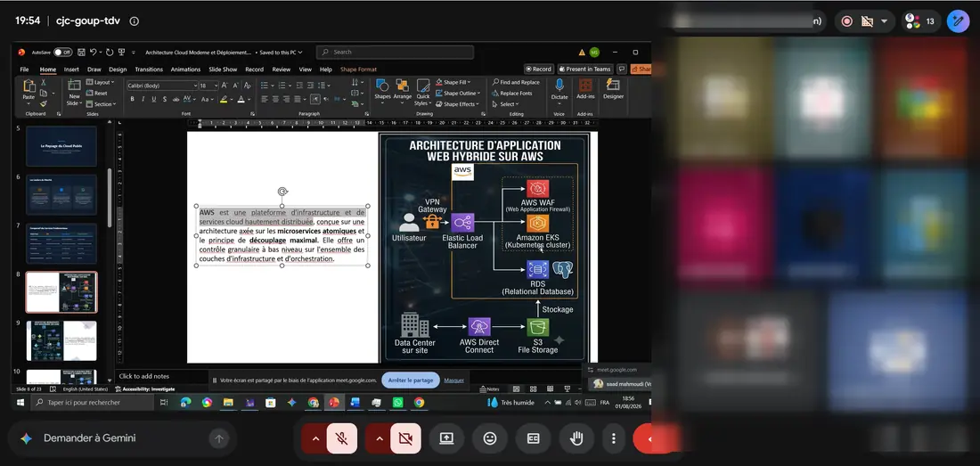The height and width of the screenshot is (466, 980).
Task: Click the PowerPoint Search box
Action: (395, 53)
